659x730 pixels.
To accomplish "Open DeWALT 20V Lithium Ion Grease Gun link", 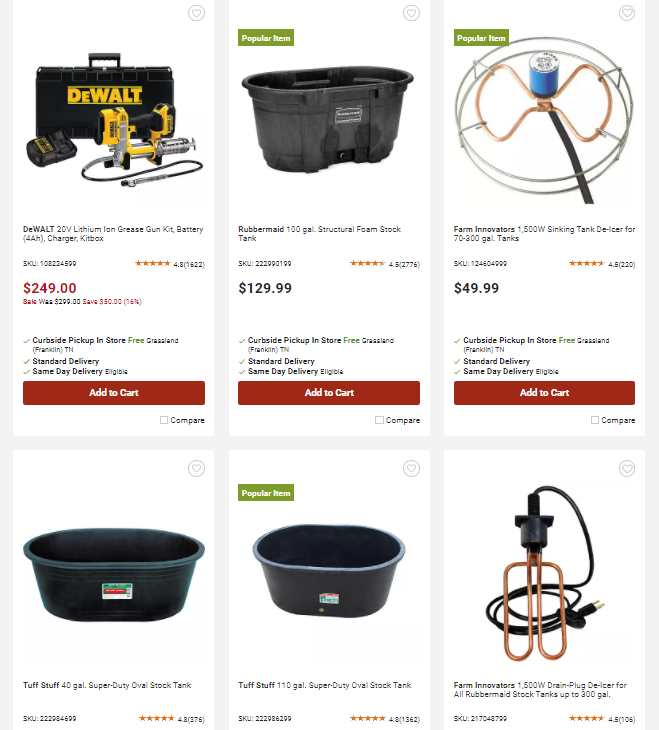I will pyautogui.click(x=113, y=234).
